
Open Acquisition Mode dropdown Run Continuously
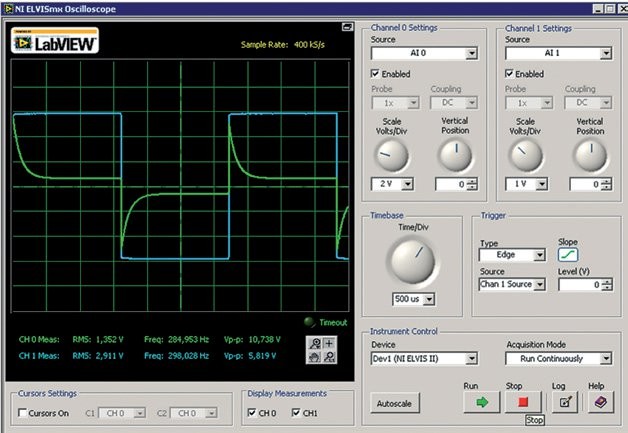(559, 358)
